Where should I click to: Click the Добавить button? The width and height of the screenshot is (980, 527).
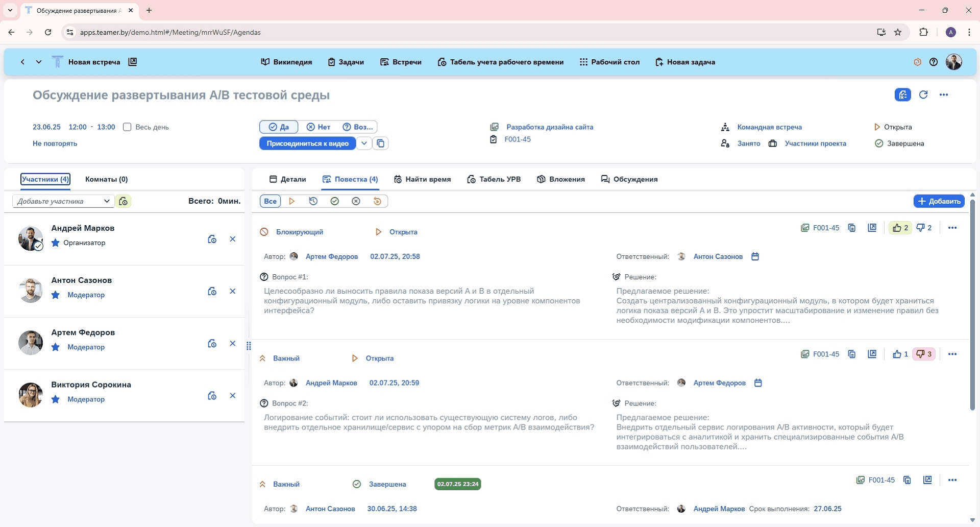coord(939,201)
